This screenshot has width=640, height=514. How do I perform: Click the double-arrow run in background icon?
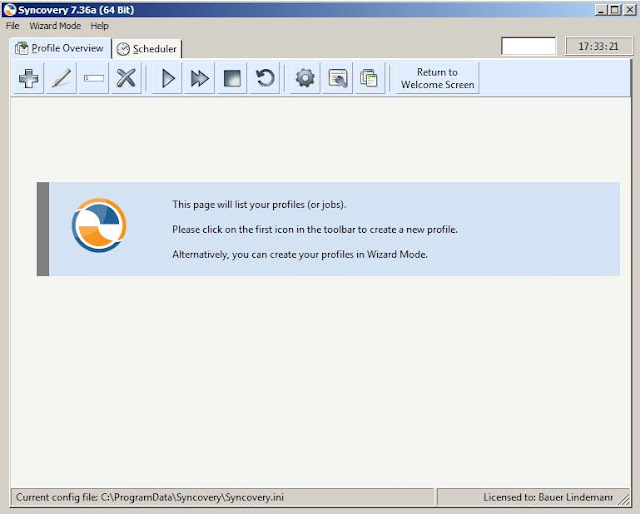[x=200, y=78]
